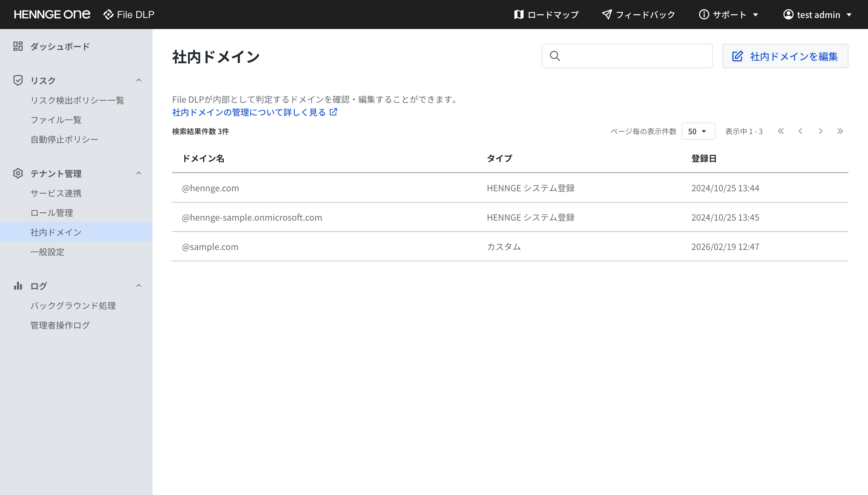
Task: Click the pencil edit icon on 社内ドメインを編集
Action: click(x=737, y=56)
